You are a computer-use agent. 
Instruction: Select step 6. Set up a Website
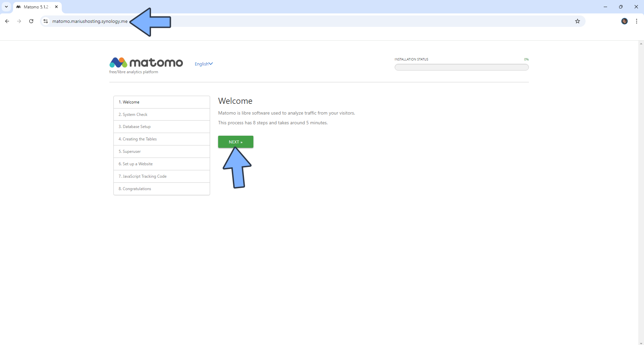pyautogui.click(x=162, y=164)
